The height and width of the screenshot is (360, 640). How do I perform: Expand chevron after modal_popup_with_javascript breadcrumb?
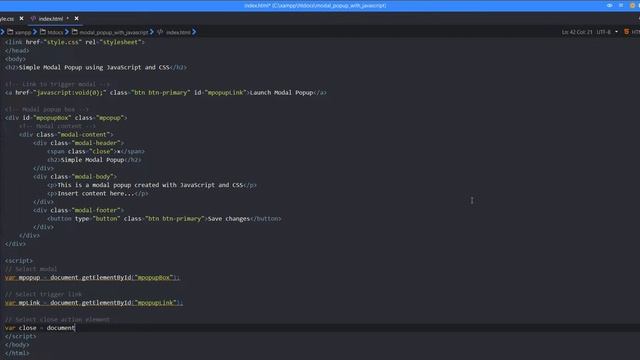point(152,32)
